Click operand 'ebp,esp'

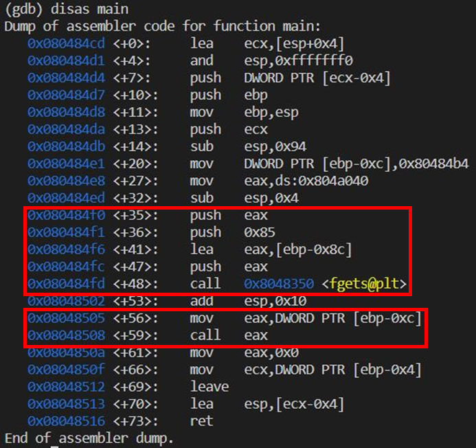(271, 113)
